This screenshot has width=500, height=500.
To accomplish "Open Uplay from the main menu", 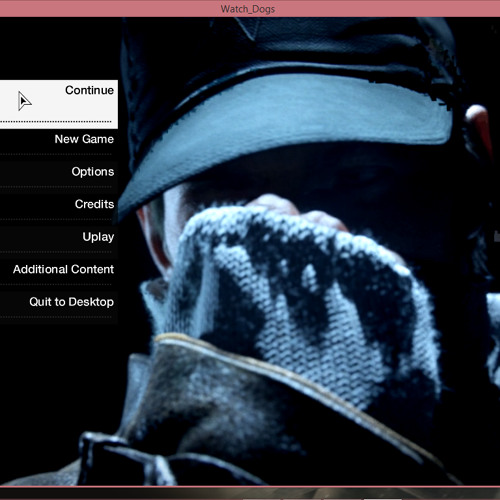I will [x=59, y=237].
